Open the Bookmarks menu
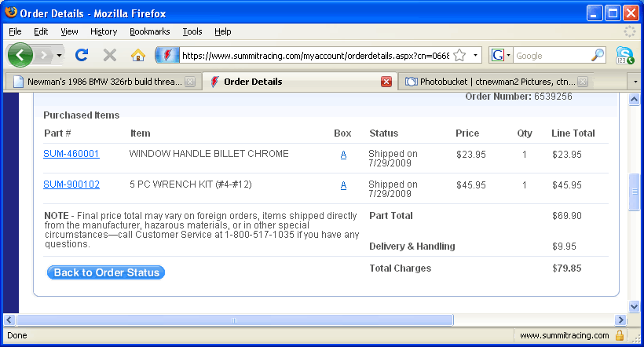 pos(149,31)
